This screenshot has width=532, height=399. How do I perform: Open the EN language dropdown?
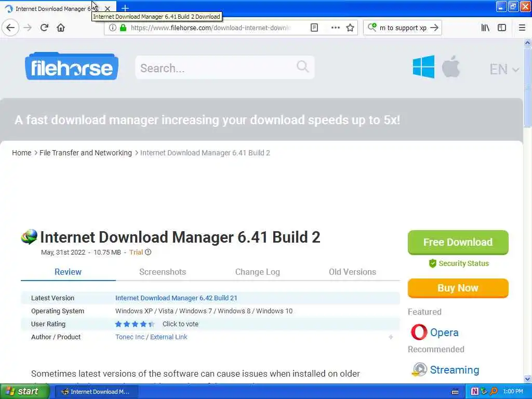pos(504,69)
